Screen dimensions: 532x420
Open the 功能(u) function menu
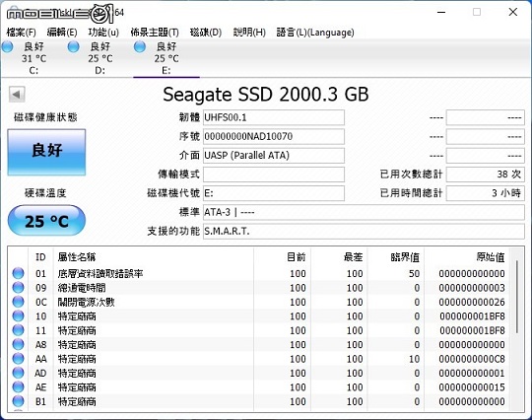103,33
